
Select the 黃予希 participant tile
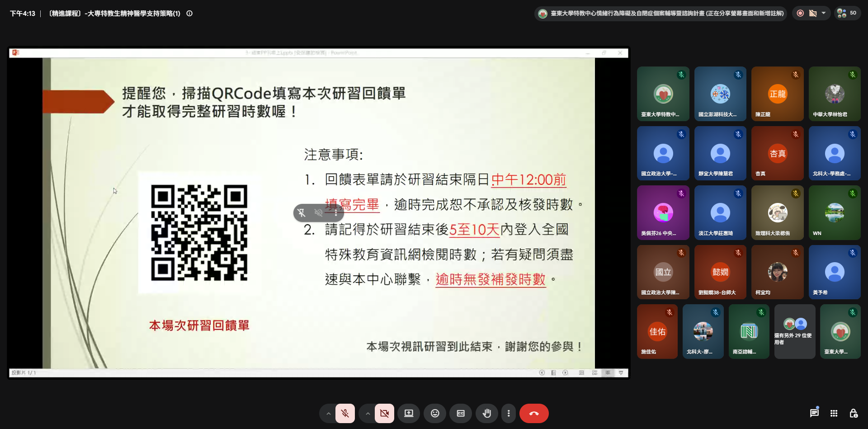(x=835, y=272)
